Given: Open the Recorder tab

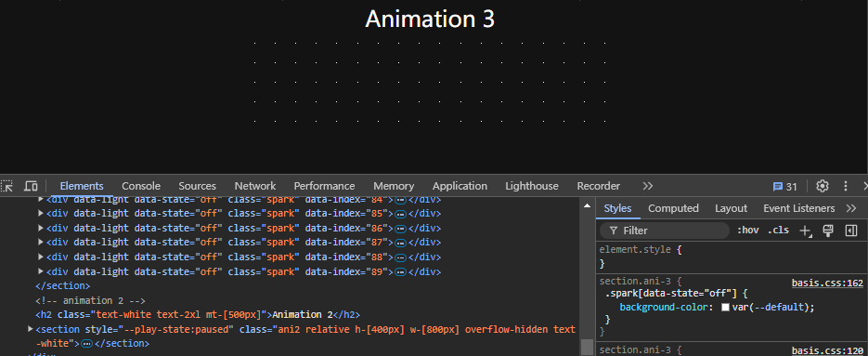Looking at the screenshot, I should [599, 186].
